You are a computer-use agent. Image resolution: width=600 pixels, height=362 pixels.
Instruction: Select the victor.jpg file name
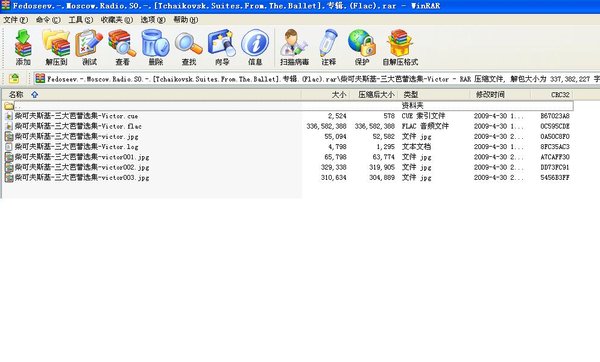pos(76,137)
